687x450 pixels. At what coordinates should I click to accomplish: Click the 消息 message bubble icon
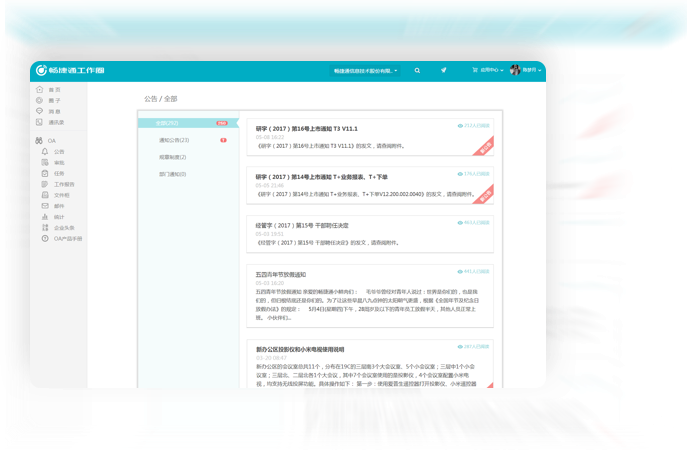coord(40,111)
